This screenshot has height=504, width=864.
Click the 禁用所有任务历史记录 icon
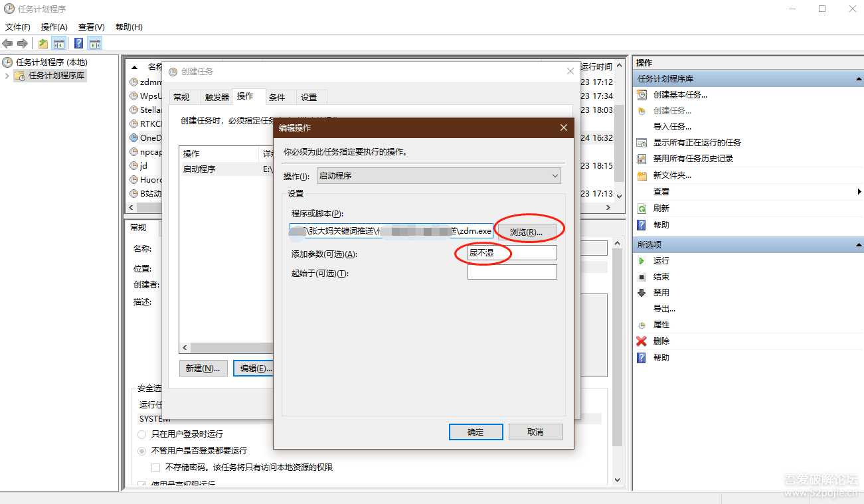click(642, 158)
